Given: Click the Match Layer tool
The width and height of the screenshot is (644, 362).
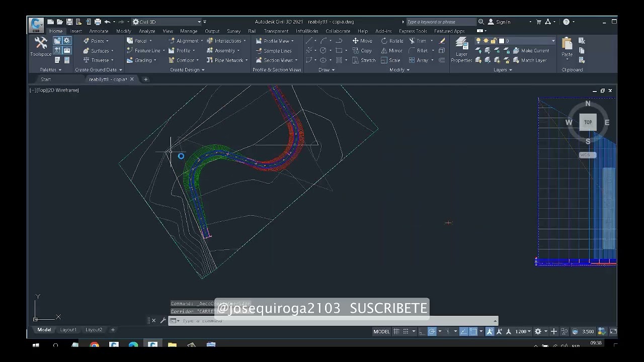Looking at the screenshot, I should tap(530, 60).
